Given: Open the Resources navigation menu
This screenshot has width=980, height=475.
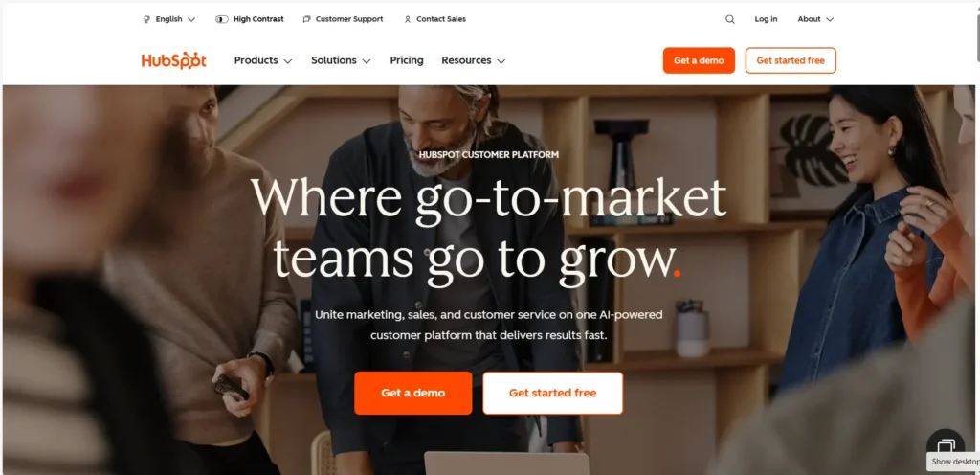Looking at the screenshot, I should coord(474,60).
